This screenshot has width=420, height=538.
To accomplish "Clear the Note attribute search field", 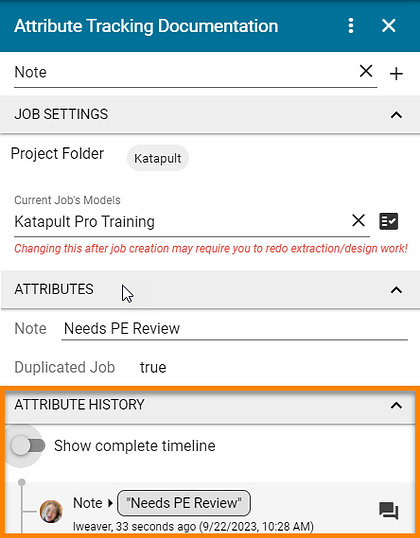I will 366,71.
